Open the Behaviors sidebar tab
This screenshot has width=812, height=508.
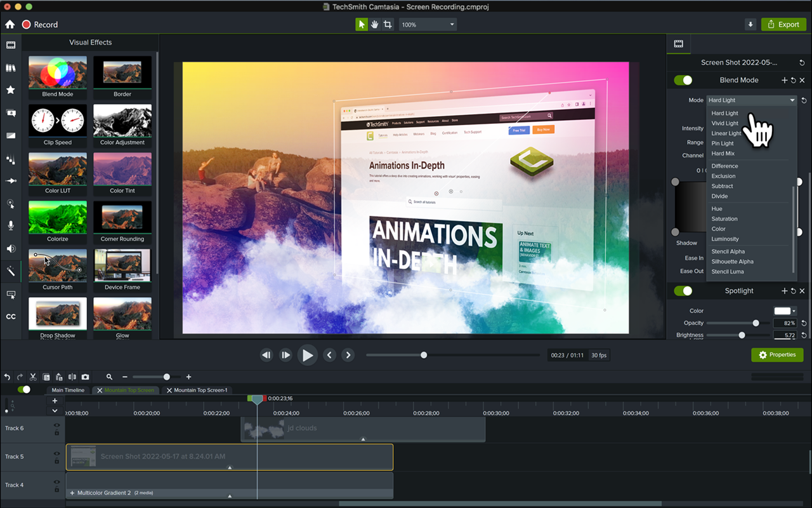click(x=11, y=159)
